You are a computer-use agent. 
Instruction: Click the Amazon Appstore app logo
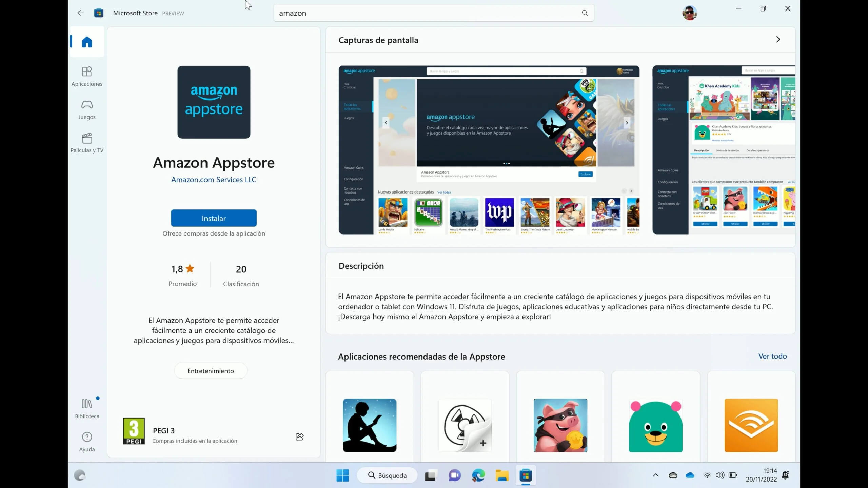pyautogui.click(x=214, y=102)
